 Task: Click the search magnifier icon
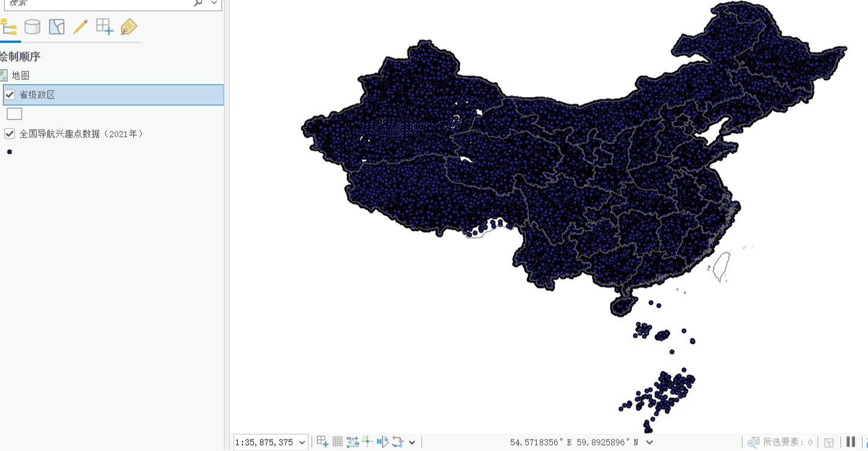198,3
